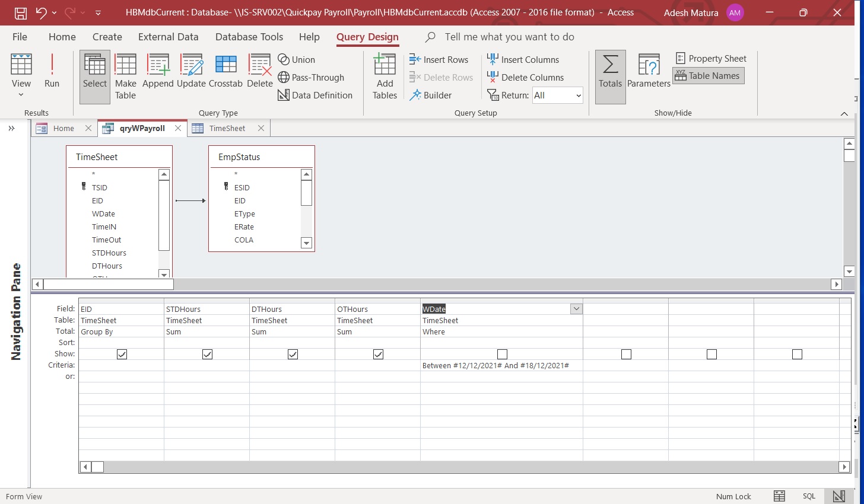Toggle the Property Sheet pane

point(711,59)
